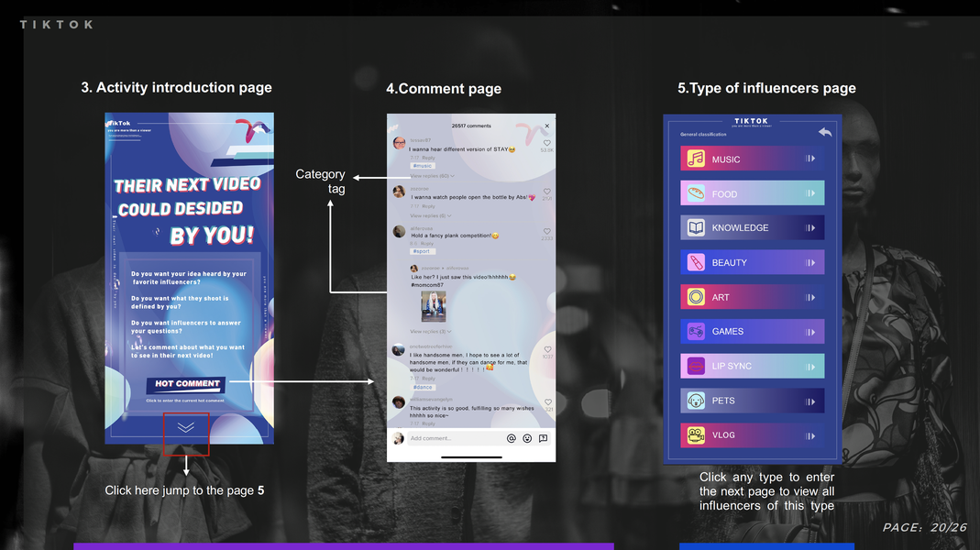The height and width of the screenshot is (550, 980).
Task: Click the LIP SYNC lips icon
Action: (696, 367)
